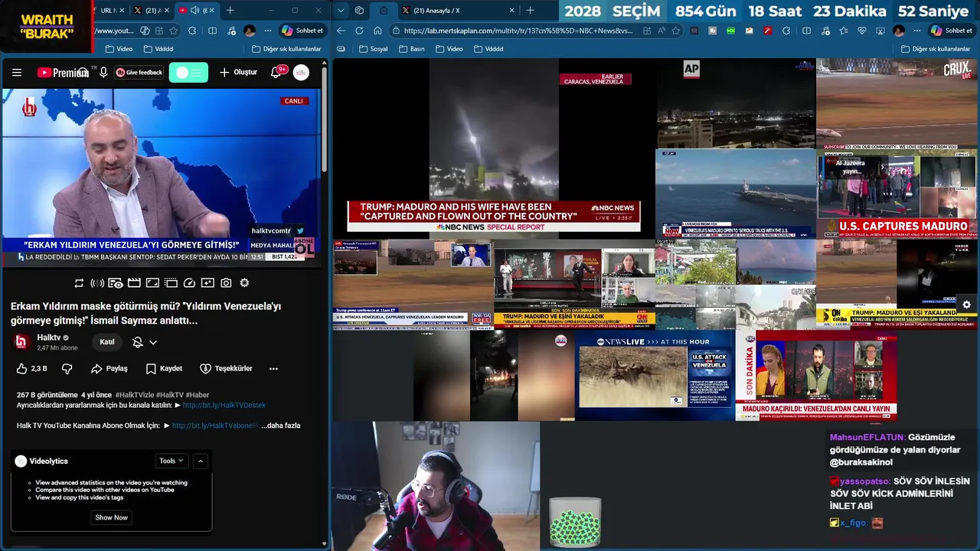The width and height of the screenshot is (980, 551).
Task: Open Video bookmark folder in left window
Action: tap(119, 48)
